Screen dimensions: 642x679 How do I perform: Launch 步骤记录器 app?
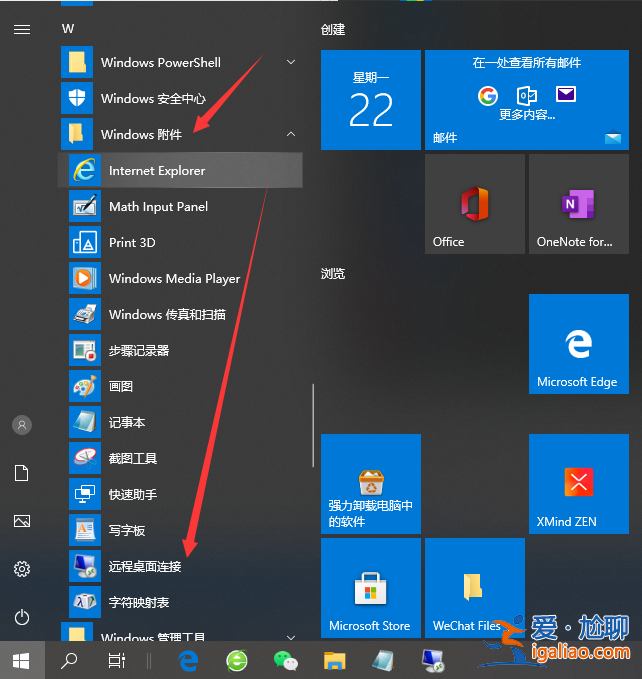point(180,350)
